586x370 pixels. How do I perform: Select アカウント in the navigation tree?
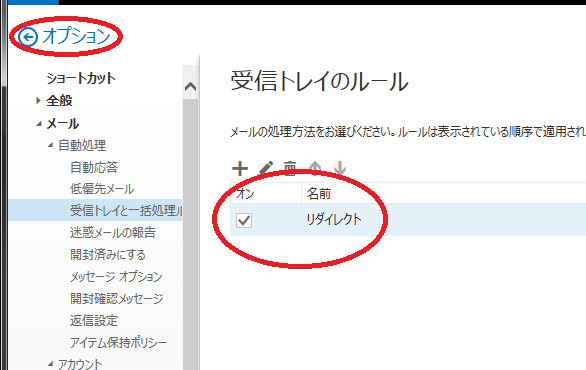click(x=80, y=364)
